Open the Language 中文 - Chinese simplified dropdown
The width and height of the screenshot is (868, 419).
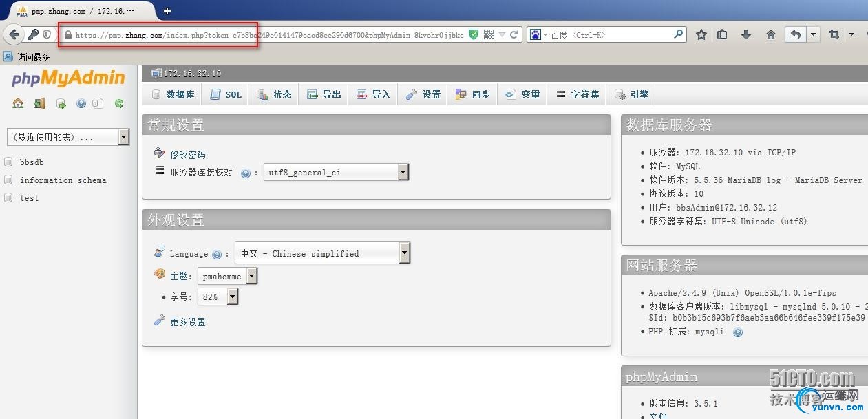(323, 253)
